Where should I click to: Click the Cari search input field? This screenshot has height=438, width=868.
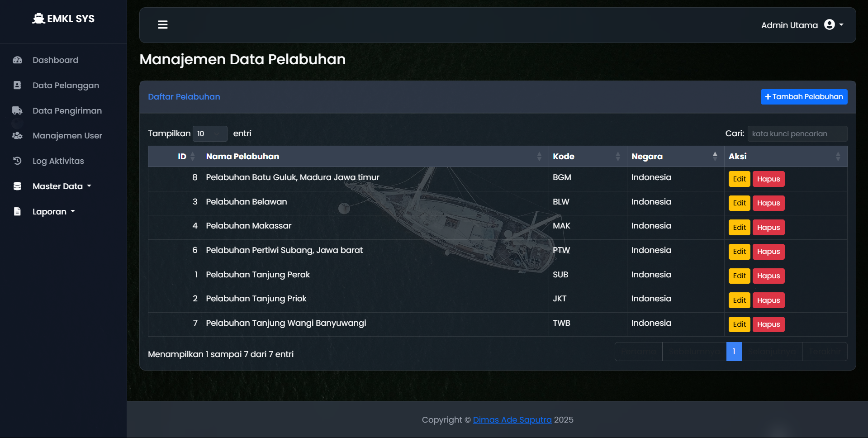(x=797, y=134)
